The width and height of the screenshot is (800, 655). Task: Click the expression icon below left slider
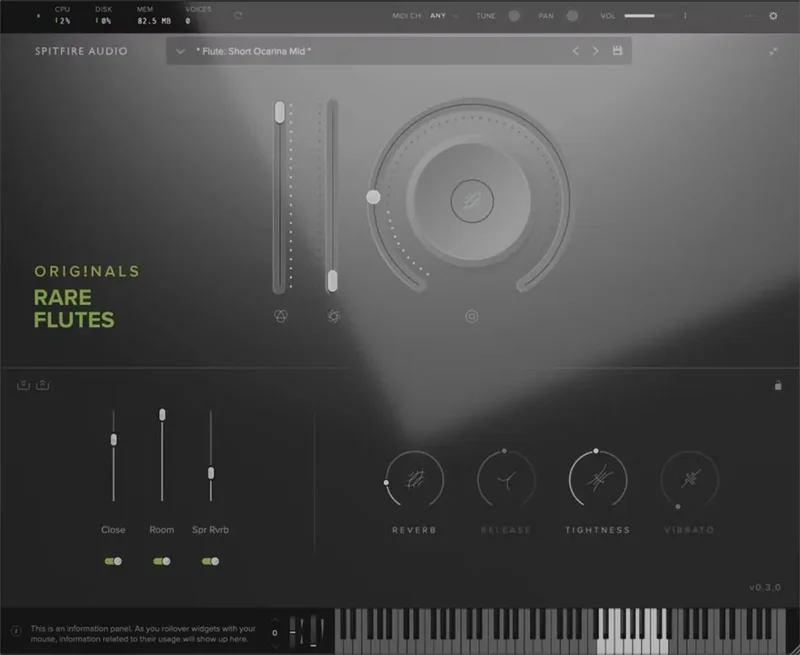click(x=281, y=316)
